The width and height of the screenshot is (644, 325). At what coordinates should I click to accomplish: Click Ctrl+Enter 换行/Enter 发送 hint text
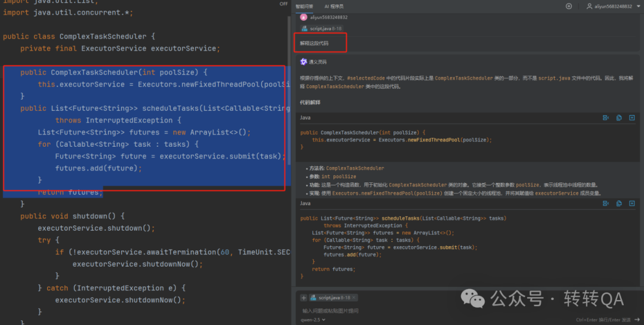(x=603, y=320)
